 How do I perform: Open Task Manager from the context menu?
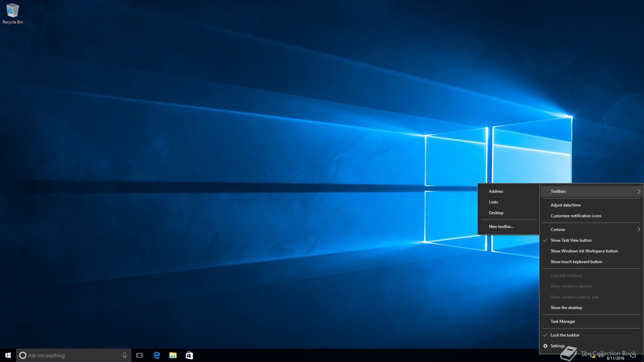592,321
